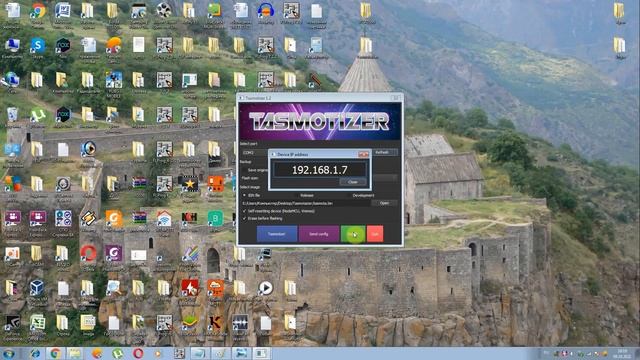
Task: Open the blue cube desktop icon
Action: (x=37, y=288)
